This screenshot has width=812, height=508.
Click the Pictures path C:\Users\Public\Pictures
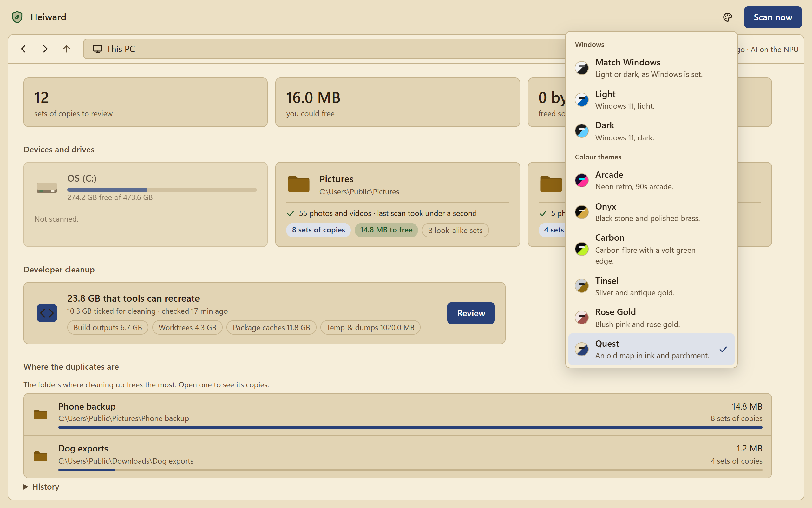(359, 191)
